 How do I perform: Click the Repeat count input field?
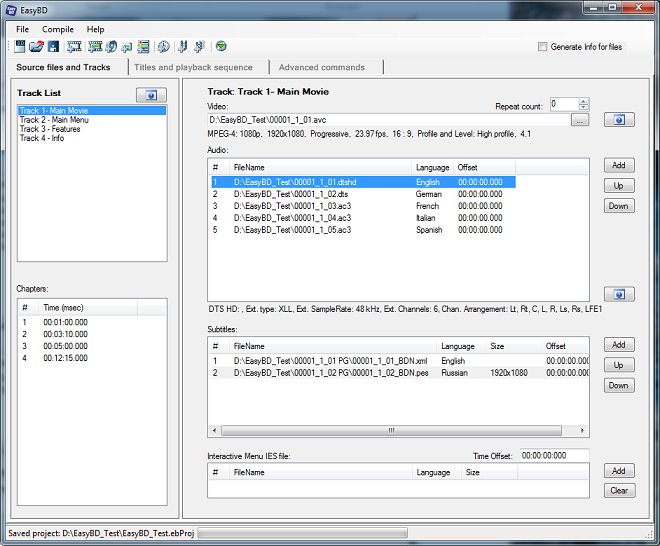pyautogui.click(x=564, y=104)
